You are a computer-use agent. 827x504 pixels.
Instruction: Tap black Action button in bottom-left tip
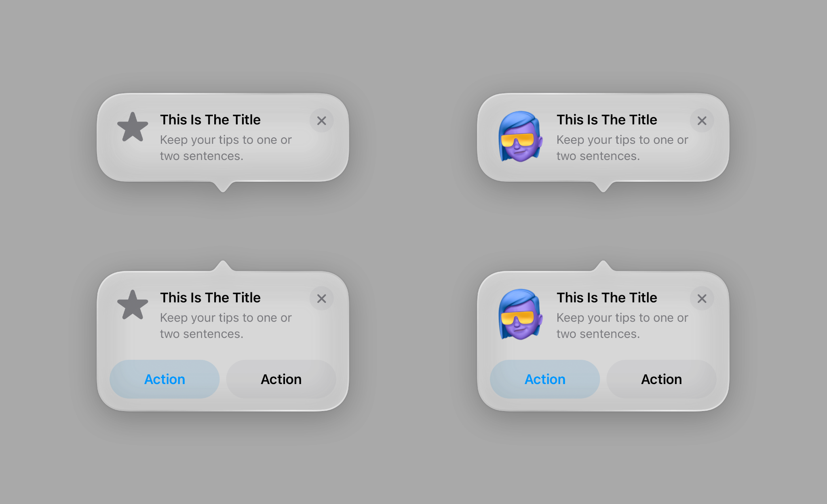click(x=281, y=379)
